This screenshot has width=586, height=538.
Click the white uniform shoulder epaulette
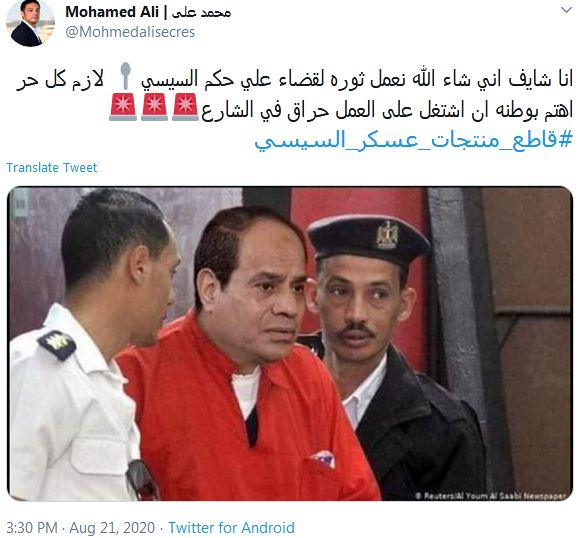click(x=57, y=344)
